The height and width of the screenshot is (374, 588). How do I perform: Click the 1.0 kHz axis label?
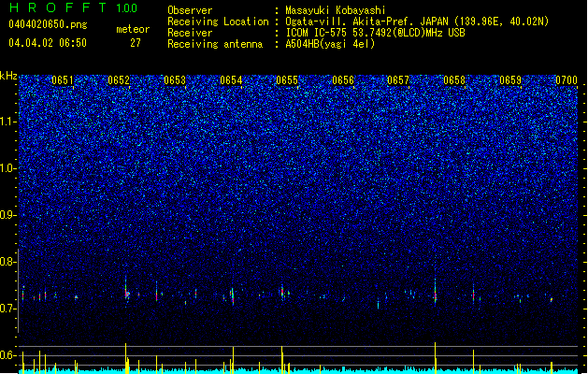(7, 168)
